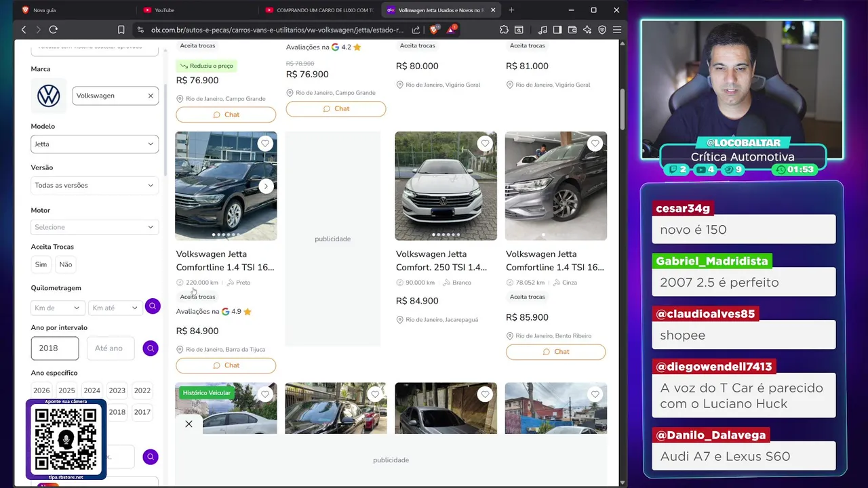Screen dimensions: 868x488
Task: Toggle the browser sidebar panel icon
Action: click(557, 30)
